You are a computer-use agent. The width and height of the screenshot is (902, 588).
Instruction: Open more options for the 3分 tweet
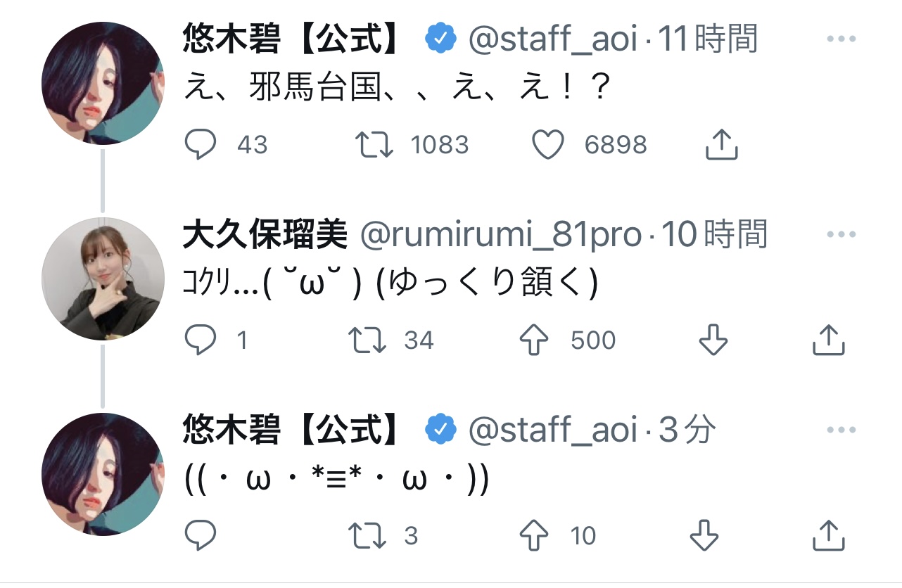tap(841, 430)
